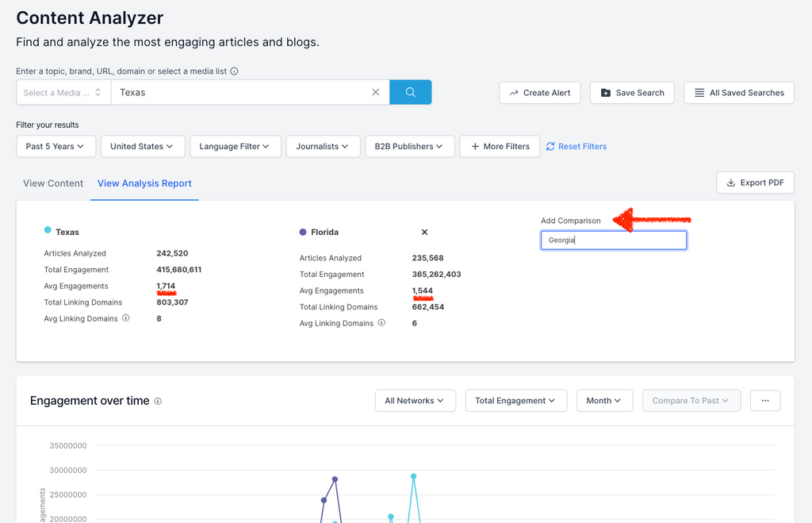Open the chart three-dots options menu
This screenshot has height=523, width=812.
[x=764, y=401]
